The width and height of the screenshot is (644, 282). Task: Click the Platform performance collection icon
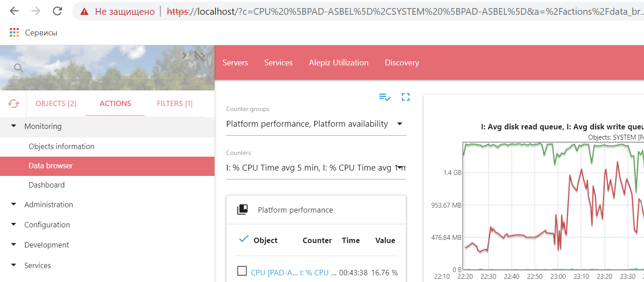[x=242, y=209]
